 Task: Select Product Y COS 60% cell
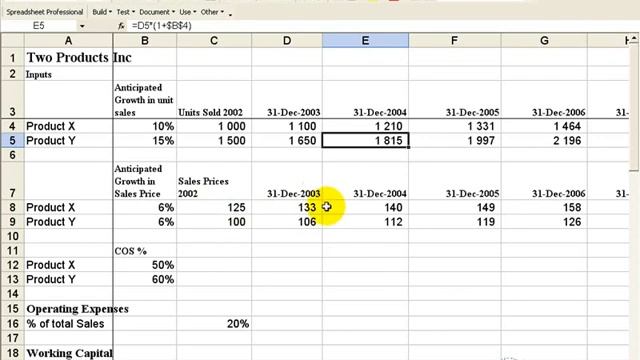click(x=144, y=279)
